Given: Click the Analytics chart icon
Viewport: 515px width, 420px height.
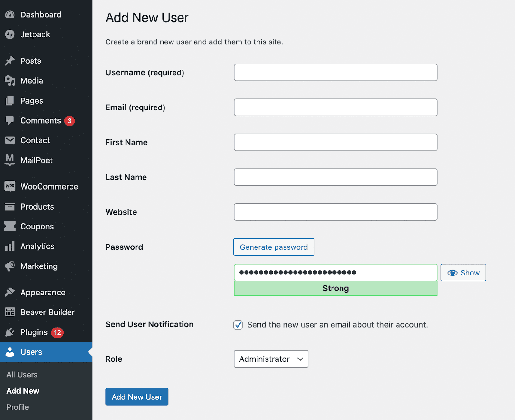Looking at the screenshot, I should 10,246.
